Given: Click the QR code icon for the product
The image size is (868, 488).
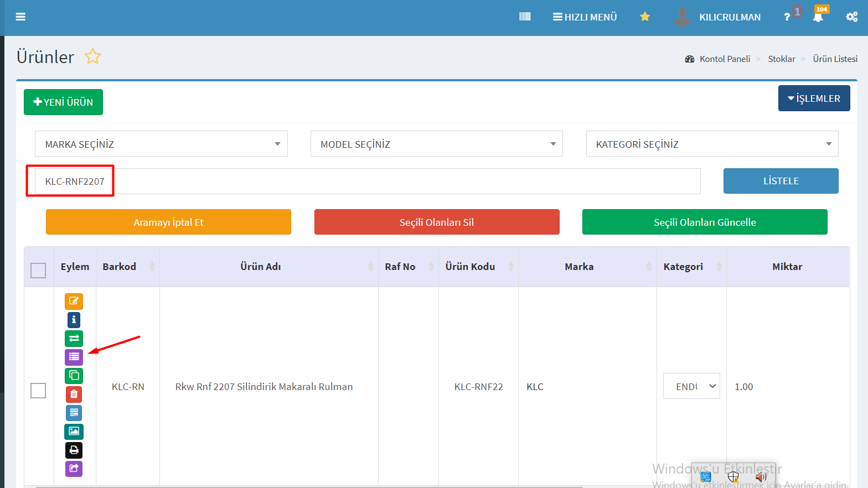Looking at the screenshot, I should pos(74,413).
